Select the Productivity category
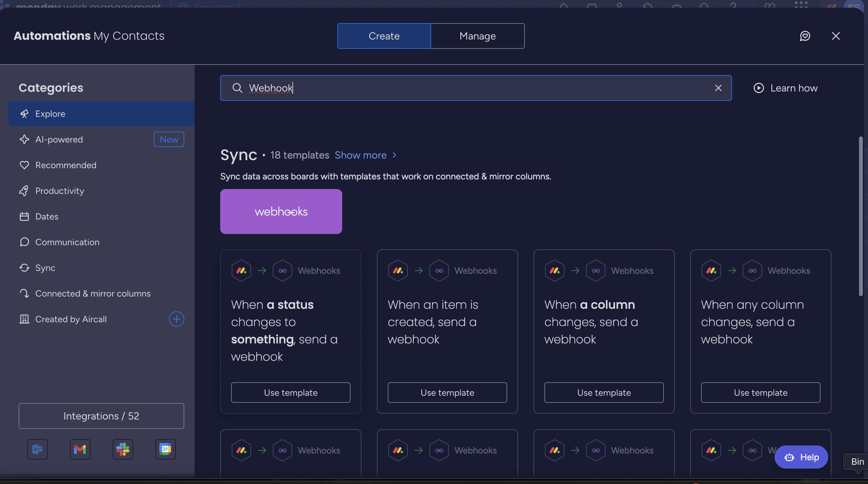Screen dimensions: 868x484 tap(60, 191)
